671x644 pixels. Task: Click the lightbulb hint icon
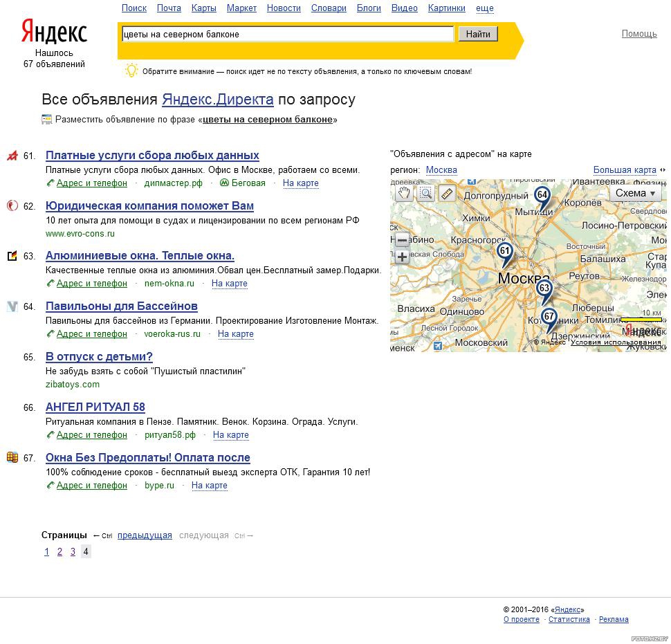[x=131, y=70]
